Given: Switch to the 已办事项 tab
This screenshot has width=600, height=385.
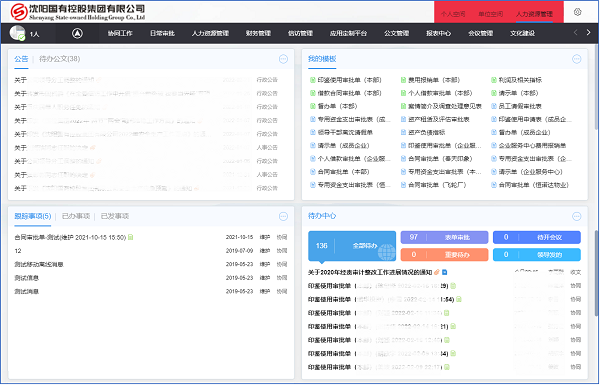Looking at the screenshot, I should click(x=76, y=216).
